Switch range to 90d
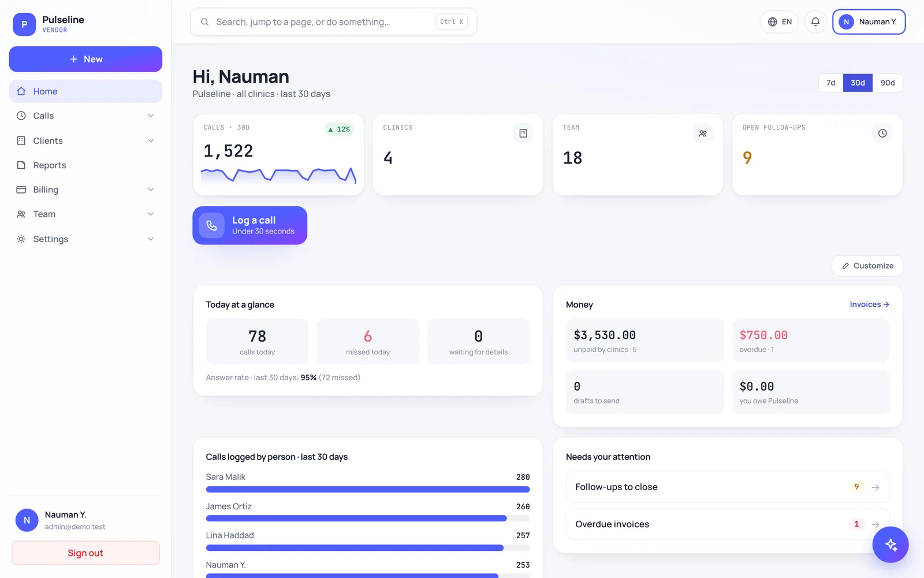The height and width of the screenshot is (578, 924). (888, 83)
